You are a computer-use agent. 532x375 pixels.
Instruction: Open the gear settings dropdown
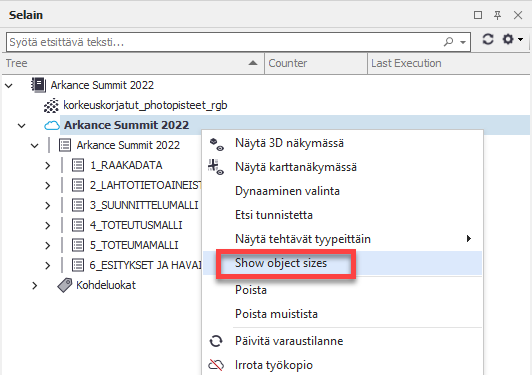coord(512,39)
